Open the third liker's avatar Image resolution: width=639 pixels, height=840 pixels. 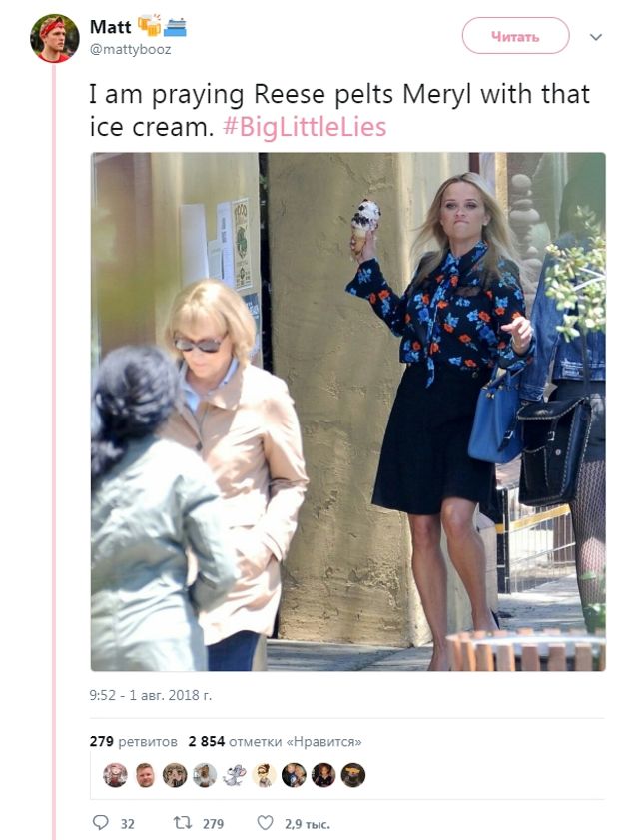pyautogui.click(x=175, y=775)
